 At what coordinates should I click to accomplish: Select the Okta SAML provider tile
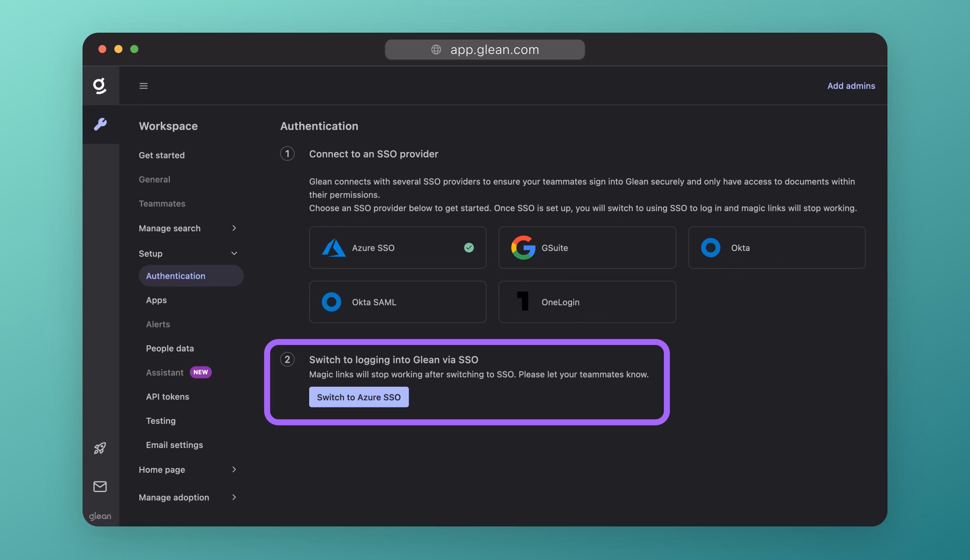[x=397, y=302]
